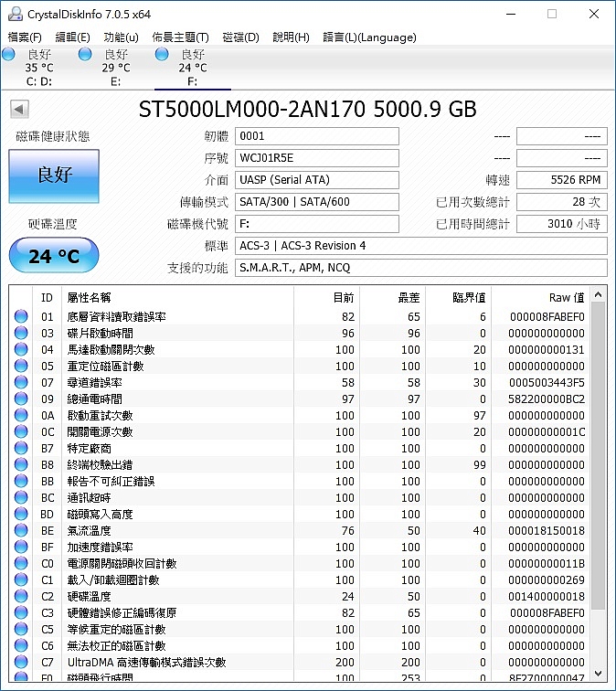Click the status circle for attribute BB
Image resolution: width=616 pixels, height=691 pixels.
(x=21, y=481)
